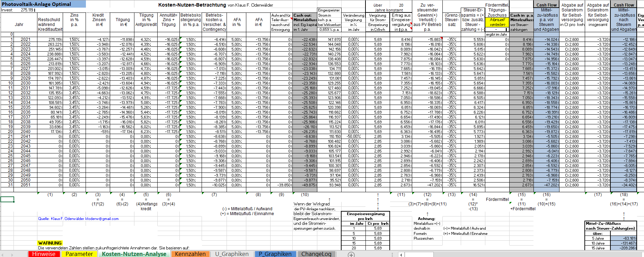Screen dimensions: 644x257
Task: Click the '-39.850' Entsorgung cost cell
Action: tap(281, 185)
